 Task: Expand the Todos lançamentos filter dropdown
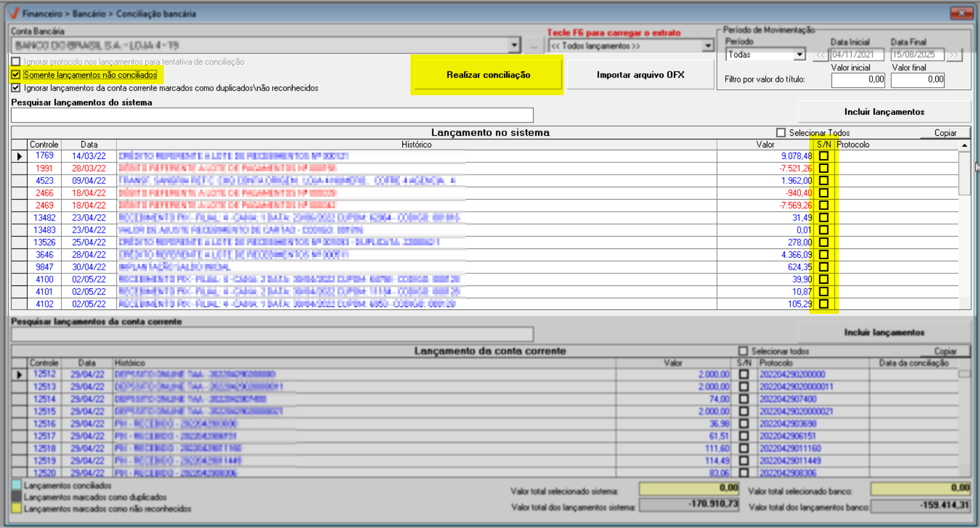(708, 46)
